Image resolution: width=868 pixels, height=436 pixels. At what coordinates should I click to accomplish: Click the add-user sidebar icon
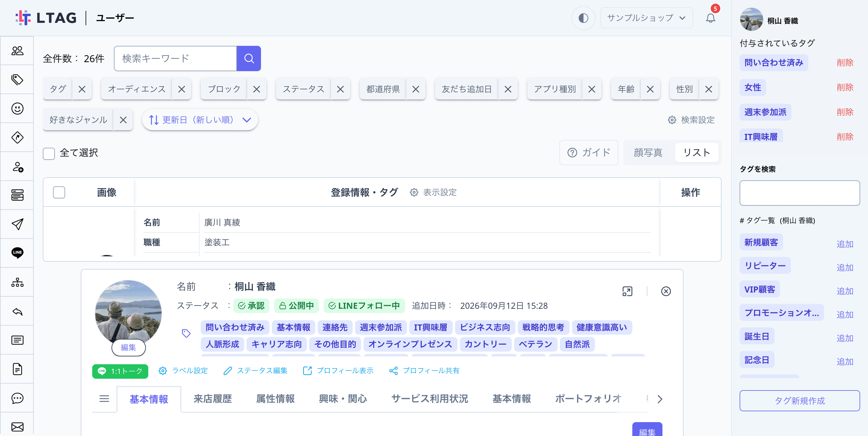tap(17, 166)
